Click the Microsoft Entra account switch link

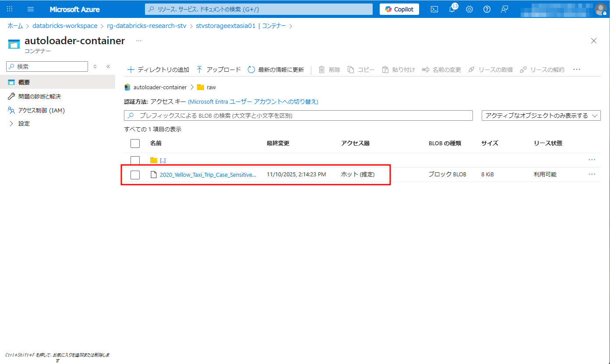(x=253, y=101)
